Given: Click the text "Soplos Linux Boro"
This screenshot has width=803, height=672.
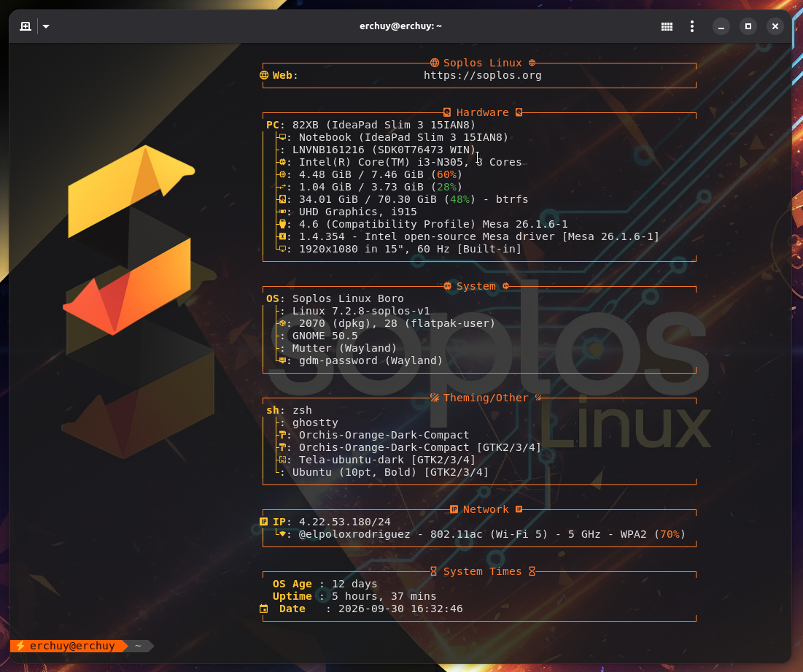Looking at the screenshot, I should 348,298.
